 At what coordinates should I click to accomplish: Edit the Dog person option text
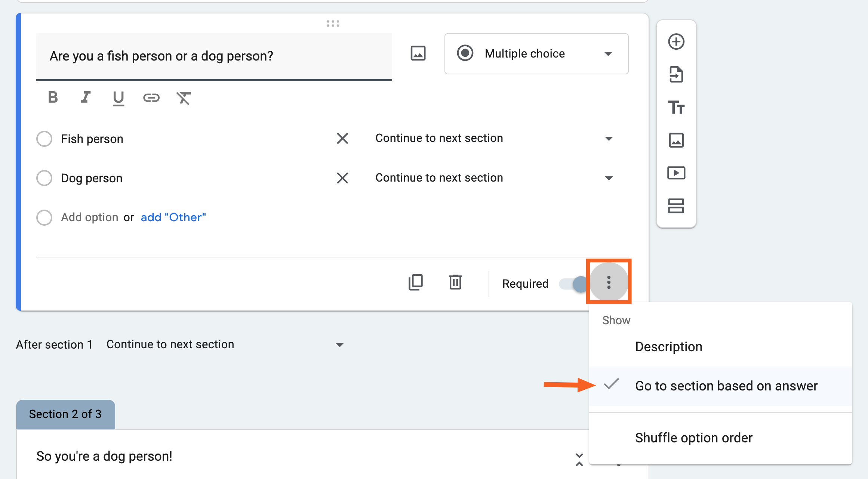[92, 178]
